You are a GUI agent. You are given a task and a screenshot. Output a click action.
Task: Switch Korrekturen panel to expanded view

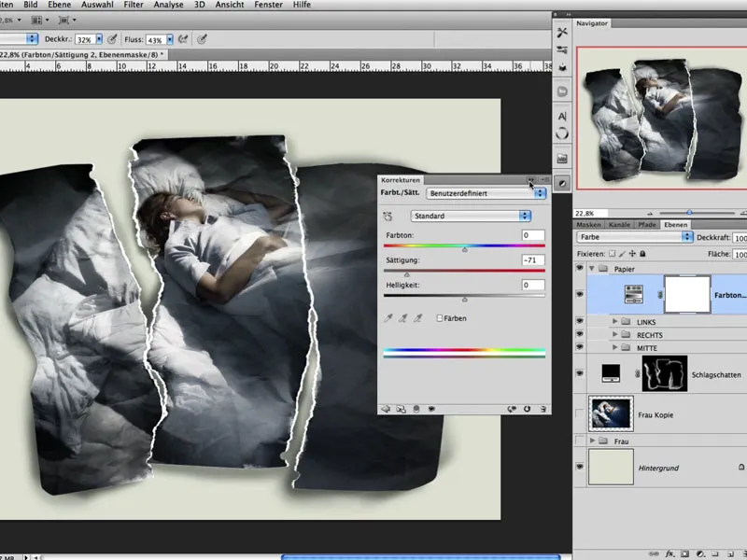[x=402, y=409]
